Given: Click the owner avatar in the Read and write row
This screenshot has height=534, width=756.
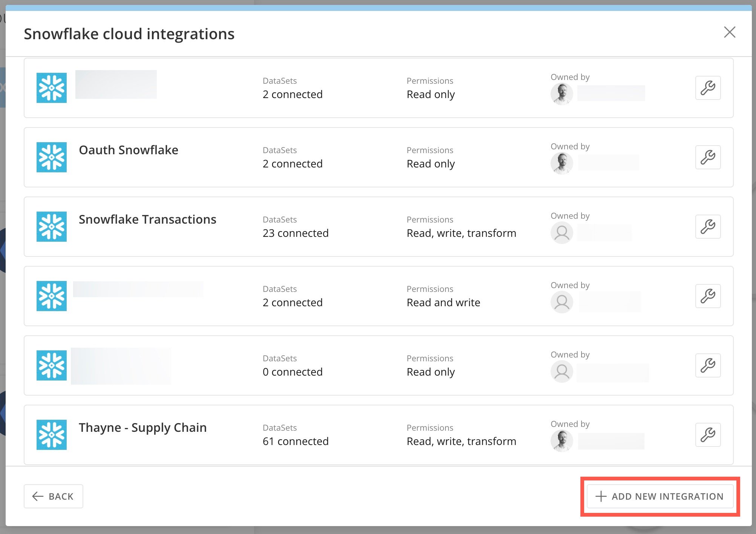Looking at the screenshot, I should click(562, 302).
